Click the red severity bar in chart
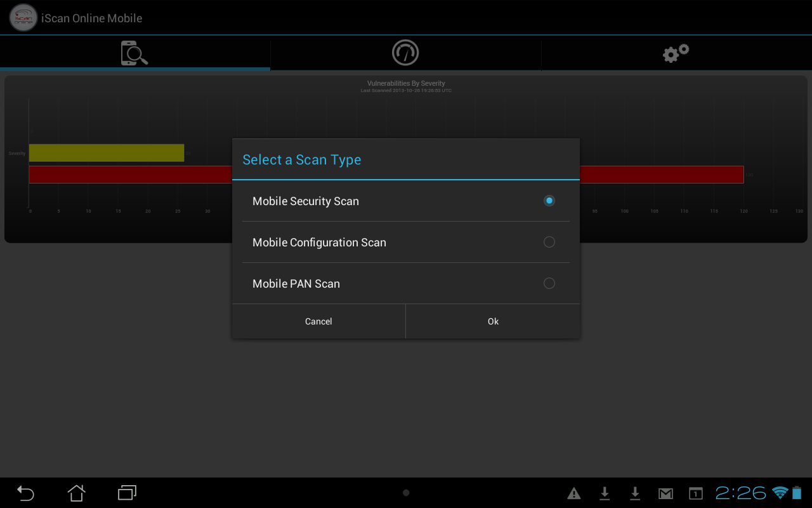This screenshot has width=812, height=508. [386, 175]
